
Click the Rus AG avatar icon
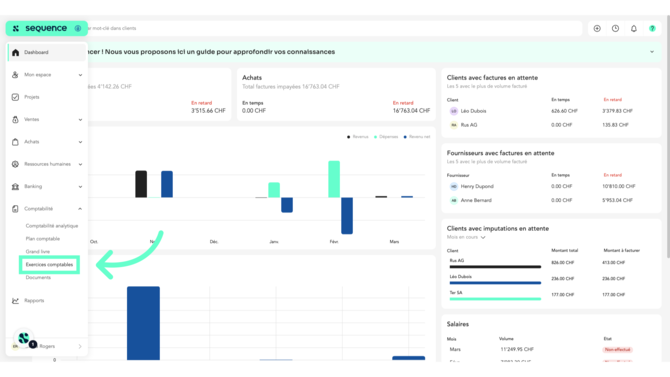pos(454,125)
